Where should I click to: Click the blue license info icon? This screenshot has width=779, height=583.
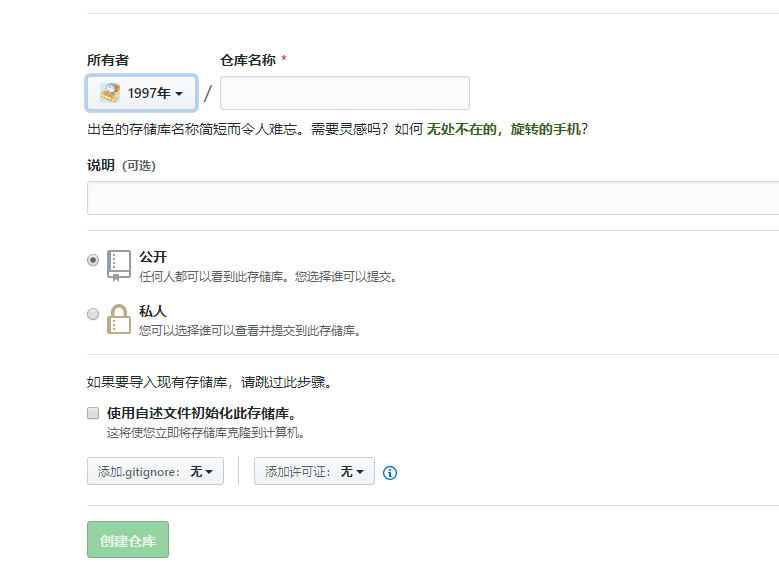point(390,473)
